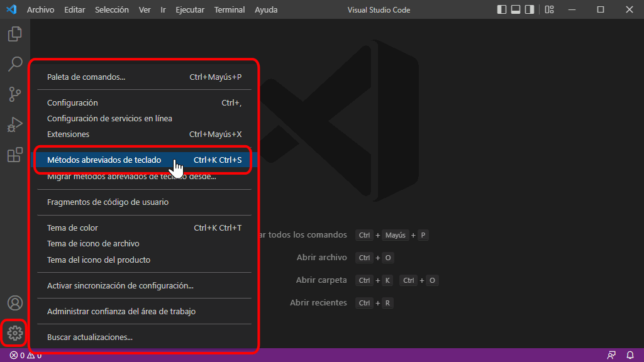The image size is (644, 362).
Task: Choose Migrar métodos abreviados de teclado desde...
Action: (x=144, y=177)
